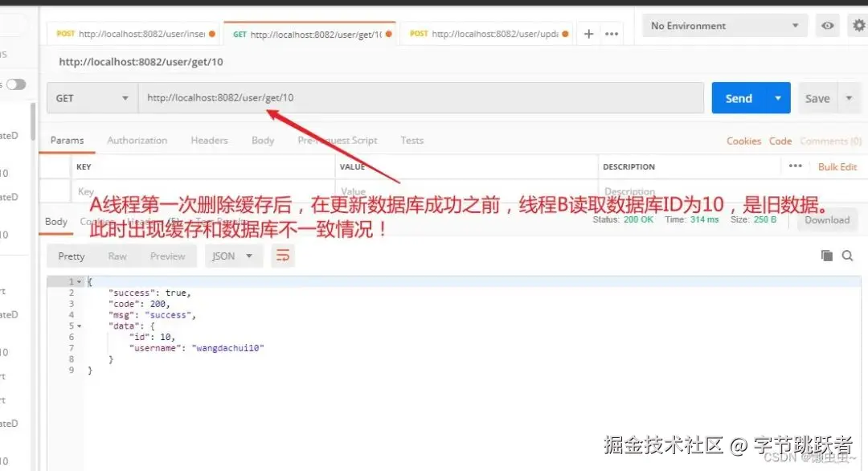Flip the toggle switch in the left sidebar
The width and height of the screenshot is (868, 471).
tap(14, 84)
